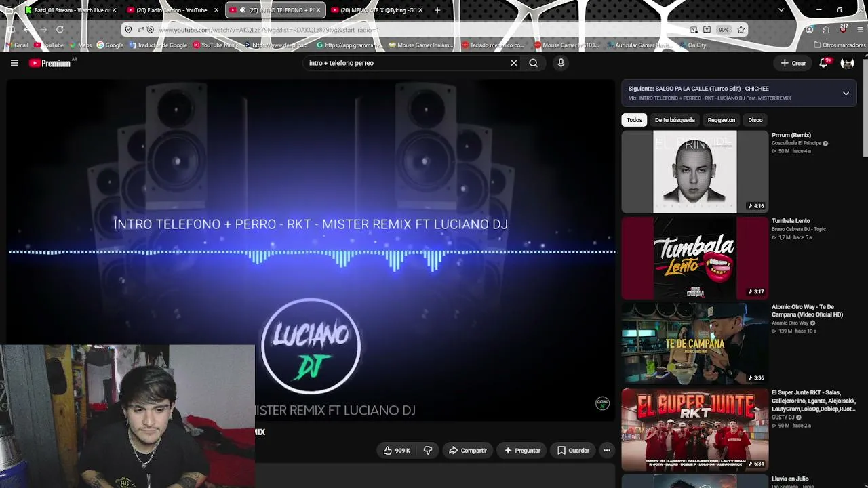The image size is (868, 488).
Task: Select the Todos filter chip
Action: [x=634, y=120]
